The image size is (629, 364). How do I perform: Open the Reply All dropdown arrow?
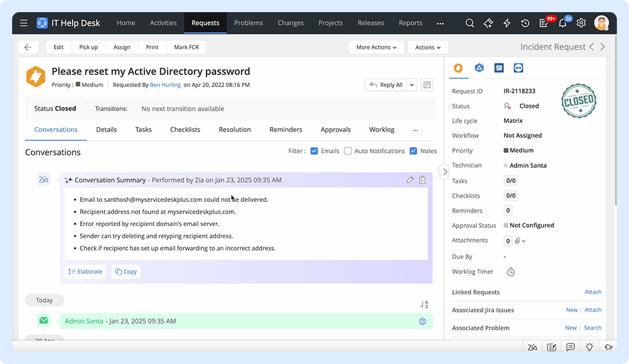coord(411,85)
